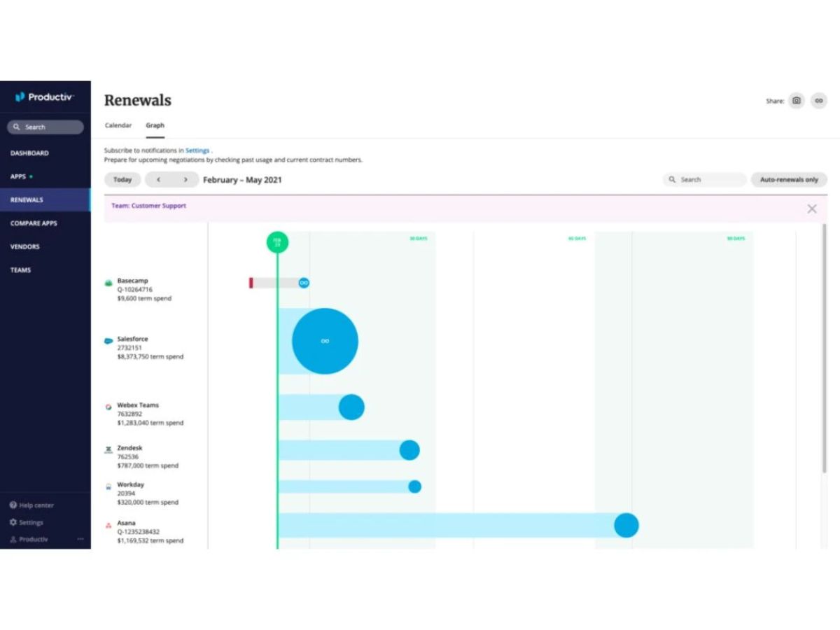
Task: Click the large Salesforce renewal bubble
Action: (x=325, y=341)
